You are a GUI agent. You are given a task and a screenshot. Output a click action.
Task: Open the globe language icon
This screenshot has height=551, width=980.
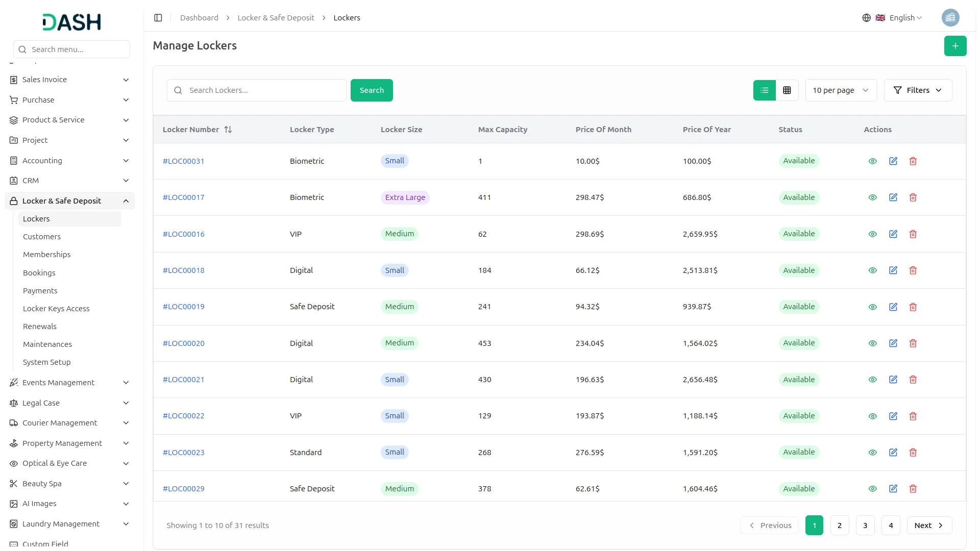point(866,17)
